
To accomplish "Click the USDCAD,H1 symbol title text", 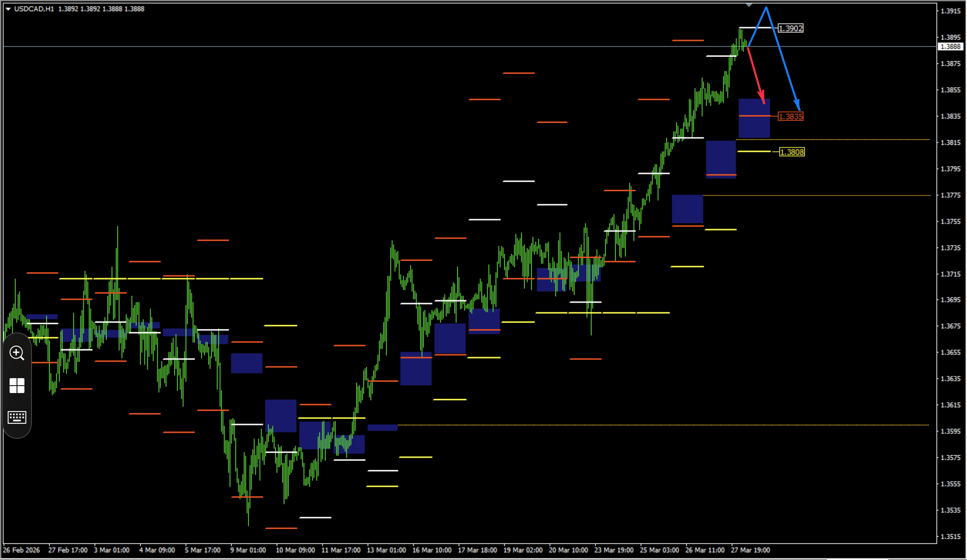I will [x=34, y=9].
